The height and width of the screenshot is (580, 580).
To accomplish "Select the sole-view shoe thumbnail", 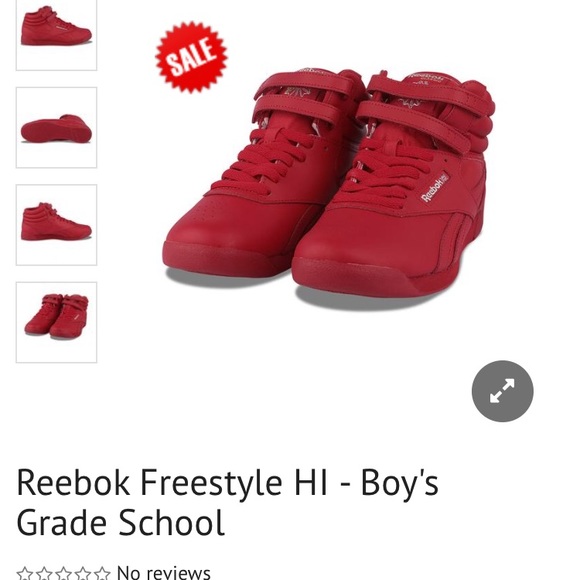I will tap(56, 128).
